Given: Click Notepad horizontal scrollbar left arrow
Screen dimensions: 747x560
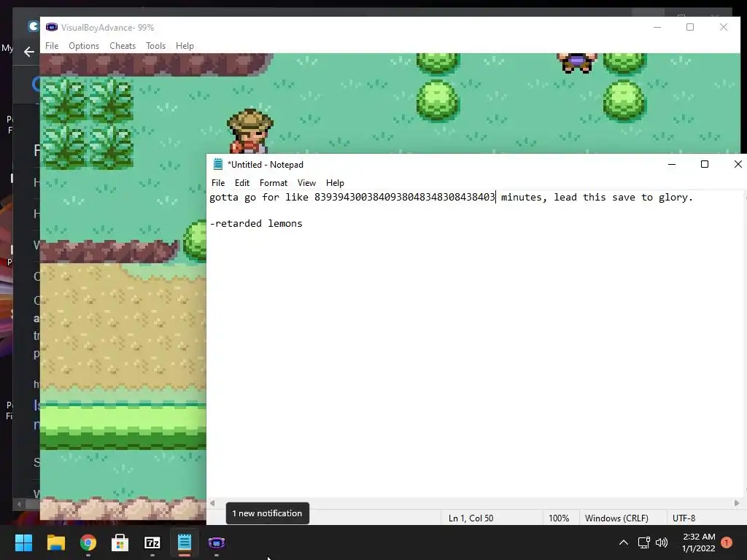Looking at the screenshot, I should pos(212,503).
